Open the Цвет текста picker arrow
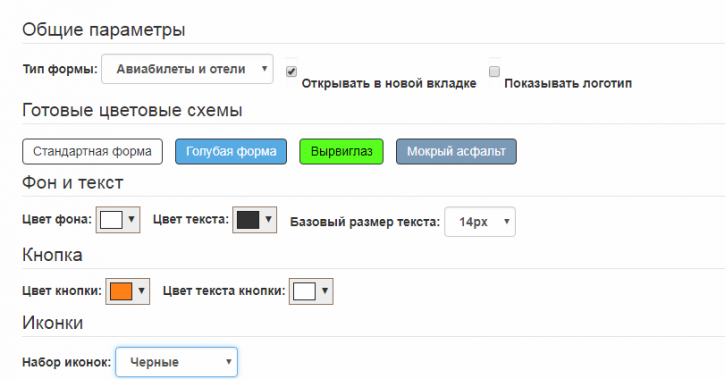The image size is (725, 379). click(x=268, y=220)
